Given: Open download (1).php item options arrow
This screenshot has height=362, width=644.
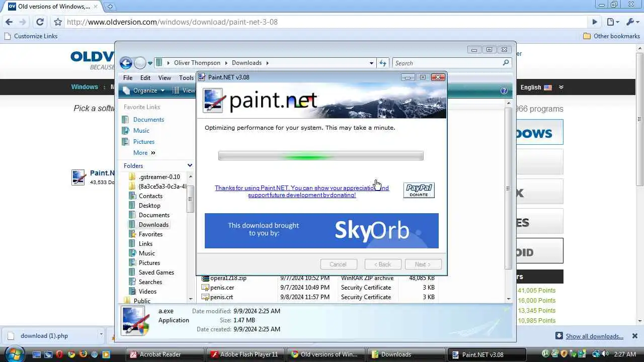Looking at the screenshot, I should (x=101, y=336).
